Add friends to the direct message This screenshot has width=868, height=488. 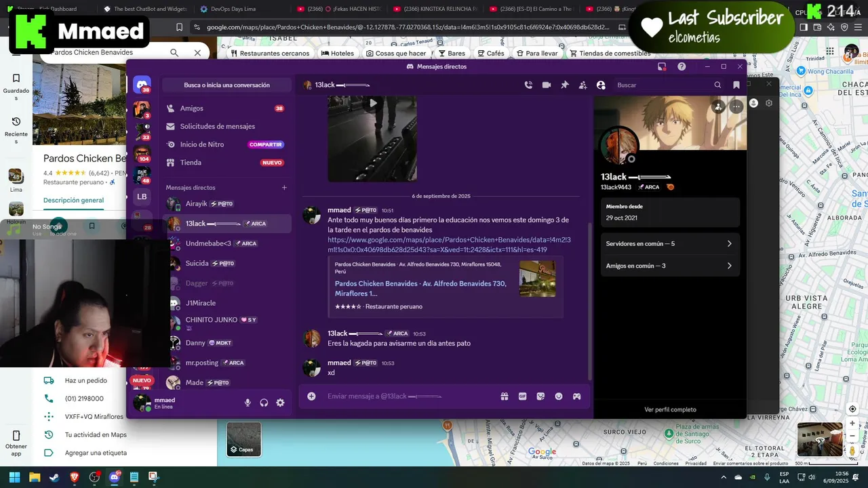click(x=583, y=85)
